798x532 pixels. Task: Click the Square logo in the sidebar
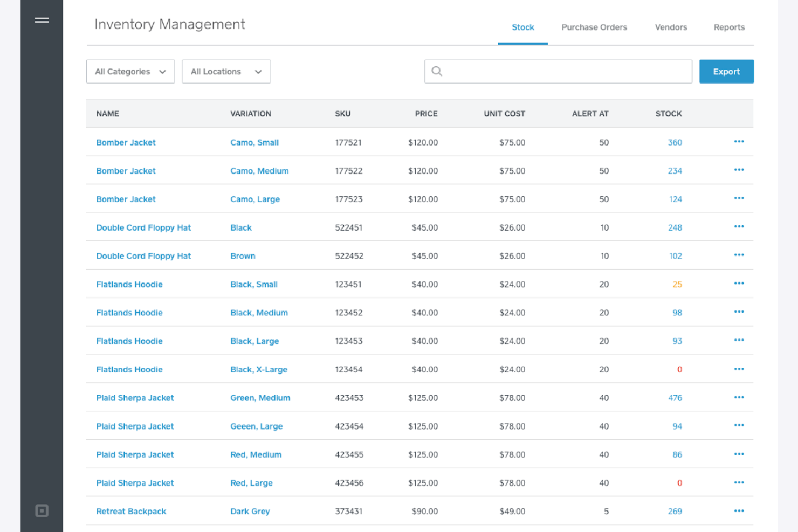click(x=42, y=510)
